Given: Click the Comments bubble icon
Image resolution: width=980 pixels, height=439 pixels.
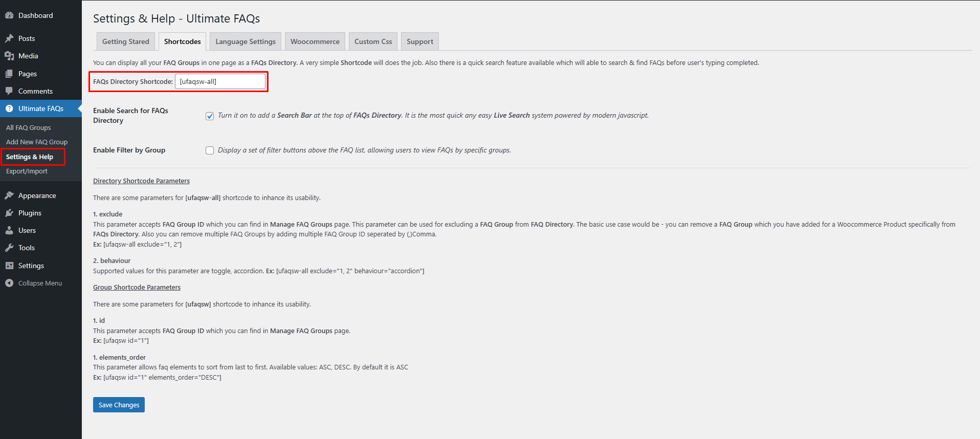Looking at the screenshot, I should click(x=9, y=91).
